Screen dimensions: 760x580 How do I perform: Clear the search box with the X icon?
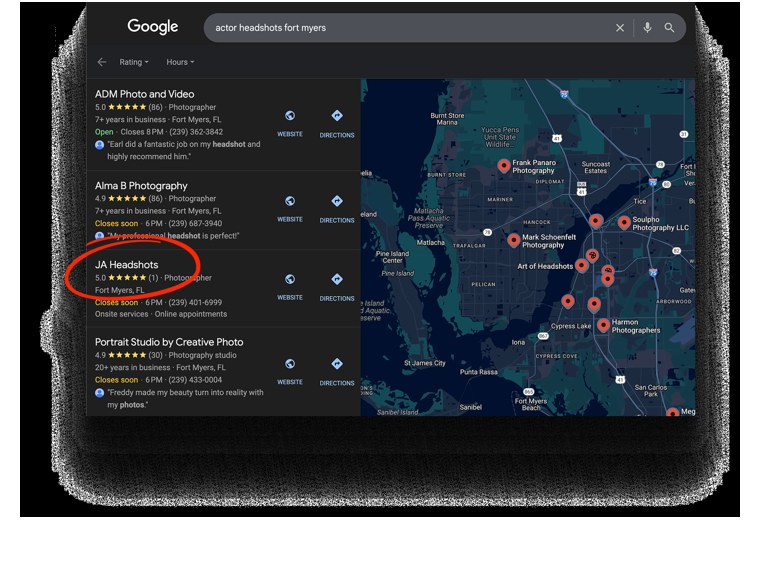[619, 28]
